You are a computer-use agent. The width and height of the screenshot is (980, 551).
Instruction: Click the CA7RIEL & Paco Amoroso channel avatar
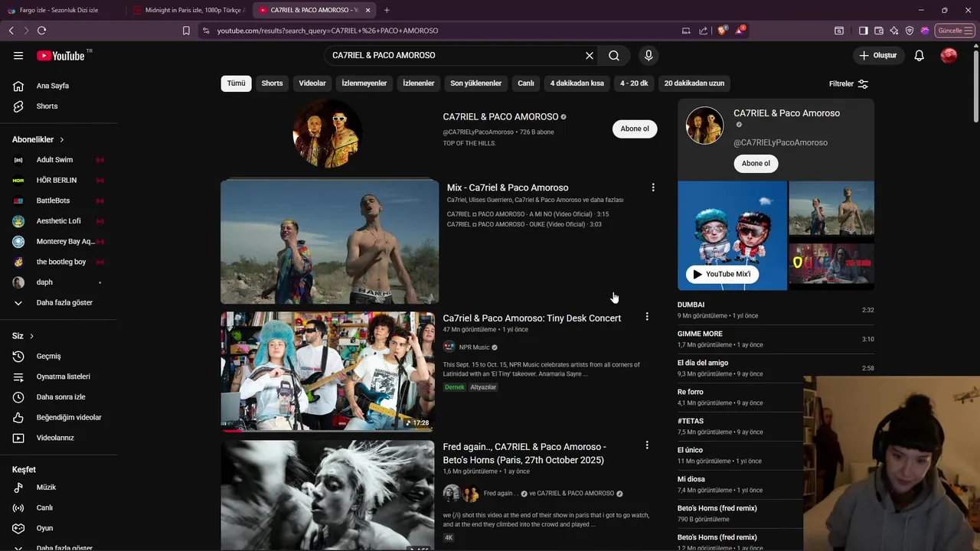tap(327, 133)
